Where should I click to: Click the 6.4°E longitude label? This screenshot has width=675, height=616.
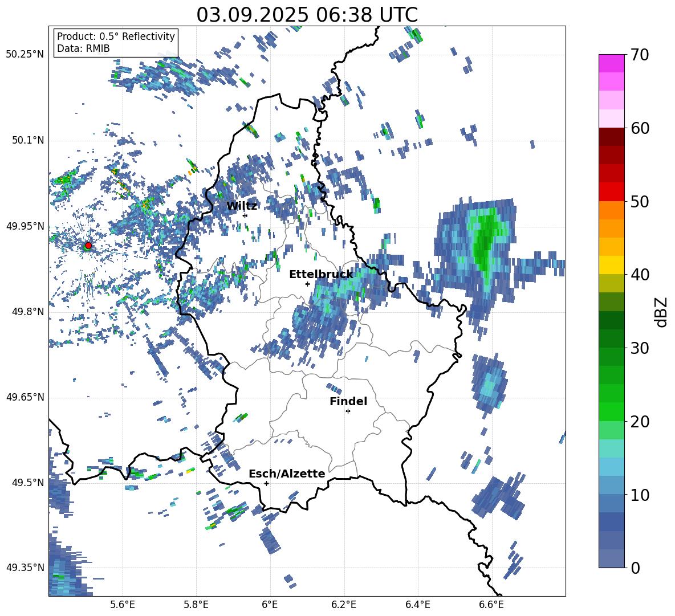[x=417, y=605]
